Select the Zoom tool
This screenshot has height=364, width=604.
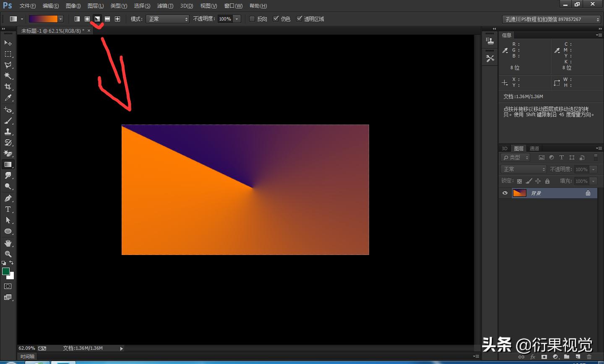pyautogui.click(x=8, y=254)
